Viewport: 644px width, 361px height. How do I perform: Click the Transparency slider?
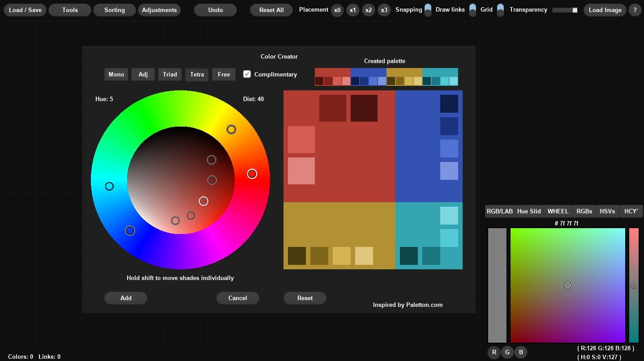[x=565, y=10]
